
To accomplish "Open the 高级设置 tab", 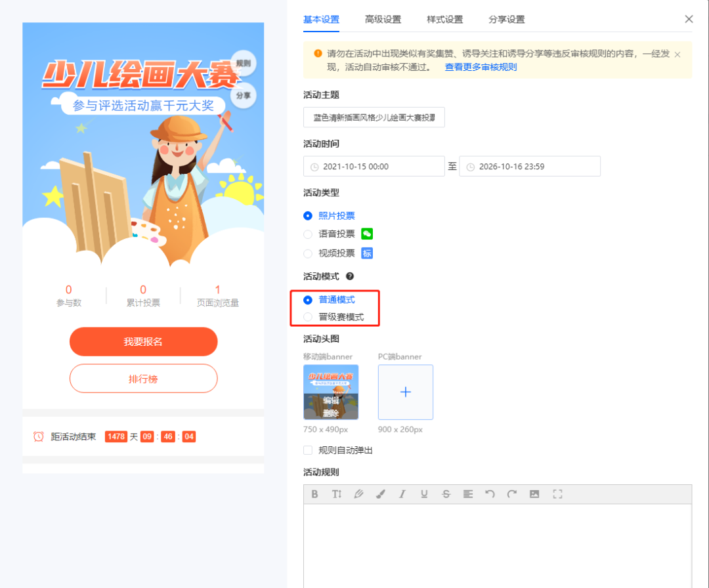I will tap(383, 20).
